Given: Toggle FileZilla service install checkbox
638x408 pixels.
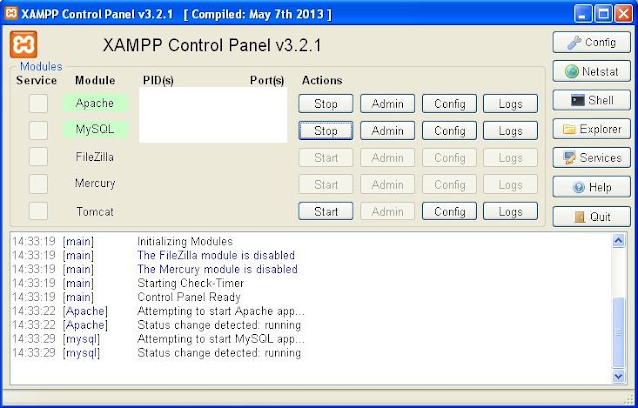Looking at the screenshot, I should click(38, 157).
